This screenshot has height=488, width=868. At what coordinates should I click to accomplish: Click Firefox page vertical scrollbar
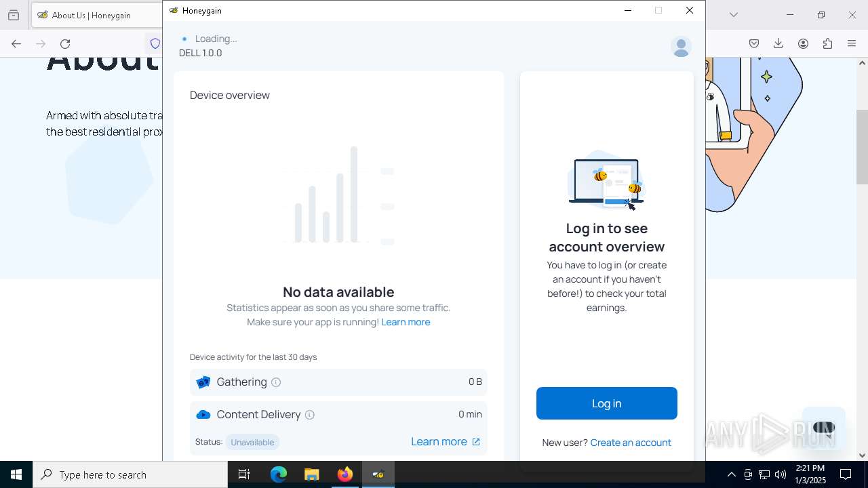(862, 146)
